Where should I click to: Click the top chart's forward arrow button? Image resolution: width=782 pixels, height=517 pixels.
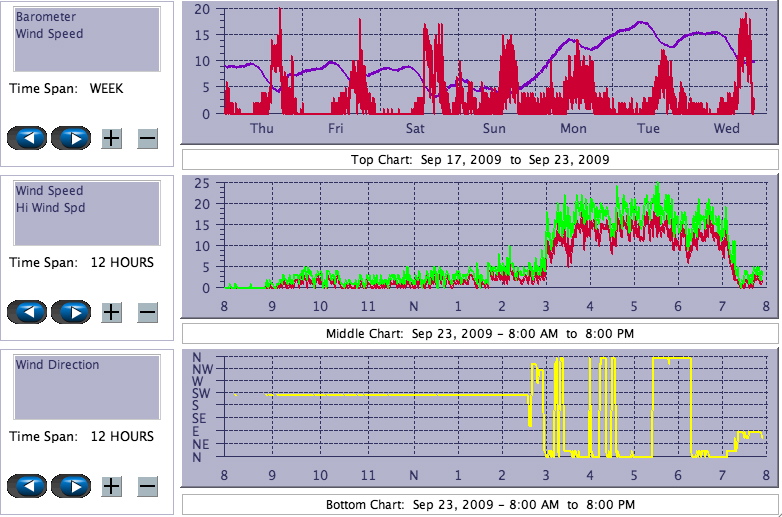click(x=71, y=138)
